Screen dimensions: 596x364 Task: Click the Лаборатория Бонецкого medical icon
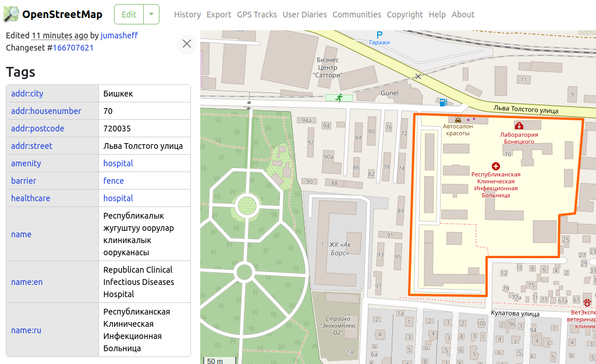pyautogui.click(x=519, y=126)
